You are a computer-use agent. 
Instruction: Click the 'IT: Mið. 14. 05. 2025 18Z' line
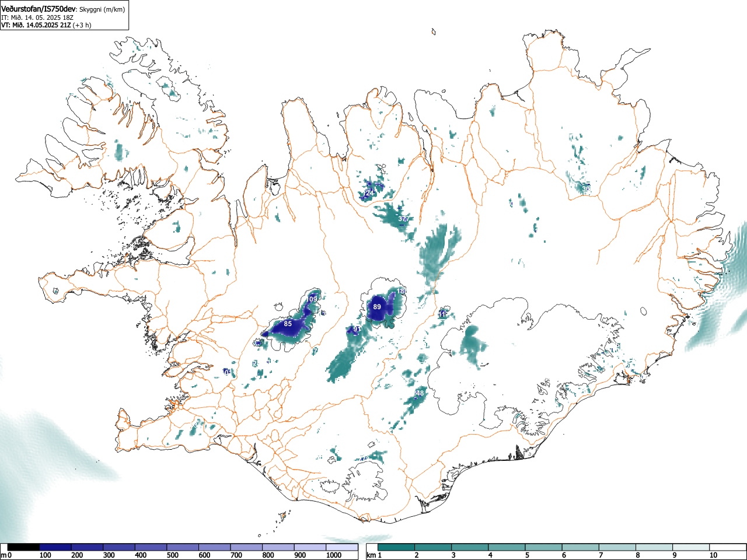coord(37,17)
